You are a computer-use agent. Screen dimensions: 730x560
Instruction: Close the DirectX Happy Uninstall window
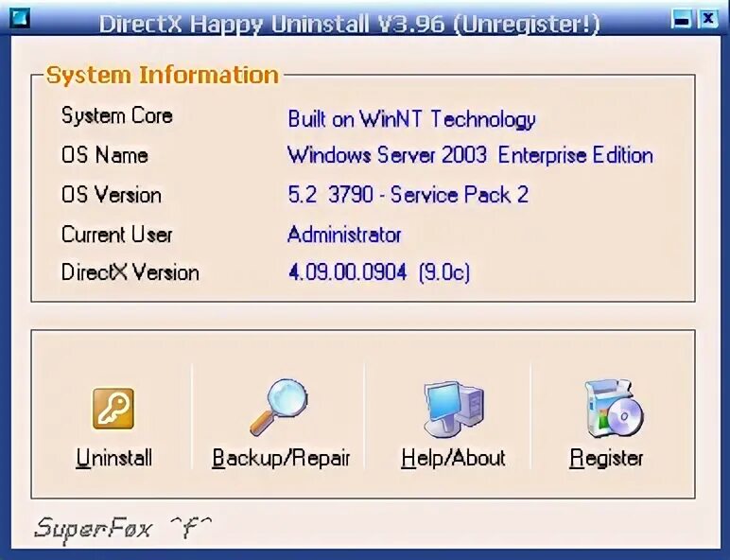click(707, 19)
